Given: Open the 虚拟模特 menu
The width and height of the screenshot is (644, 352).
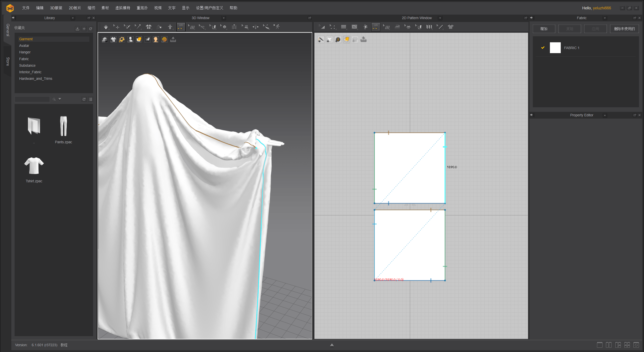Looking at the screenshot, I should click(x=123, y=8).
